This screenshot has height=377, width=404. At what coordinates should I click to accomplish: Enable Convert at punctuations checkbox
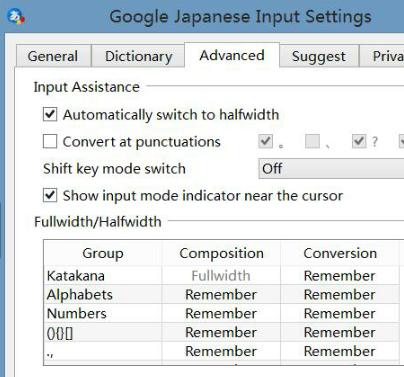(x=50, y=142)
